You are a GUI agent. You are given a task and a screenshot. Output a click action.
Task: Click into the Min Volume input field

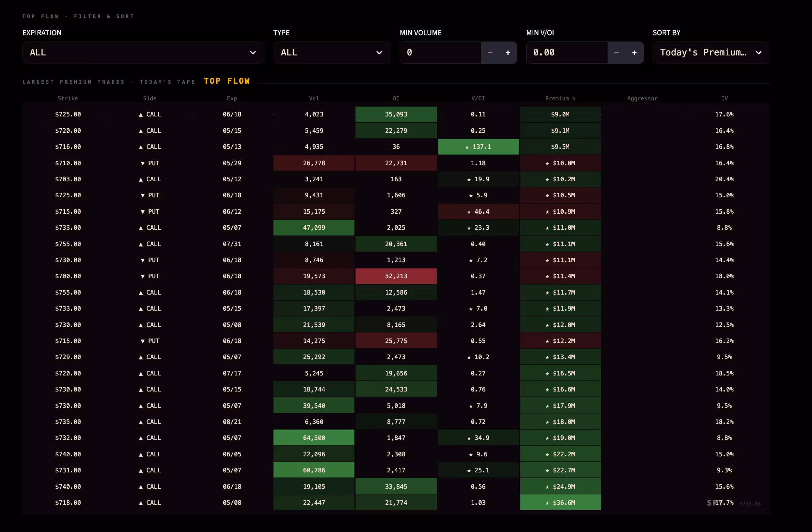point(441,53)
